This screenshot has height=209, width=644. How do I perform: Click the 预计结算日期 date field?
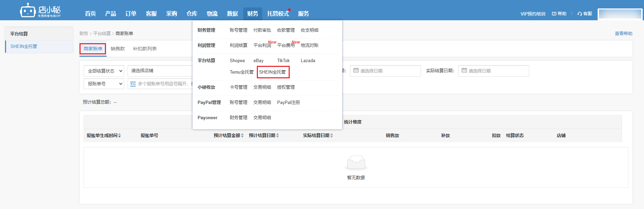385,71
